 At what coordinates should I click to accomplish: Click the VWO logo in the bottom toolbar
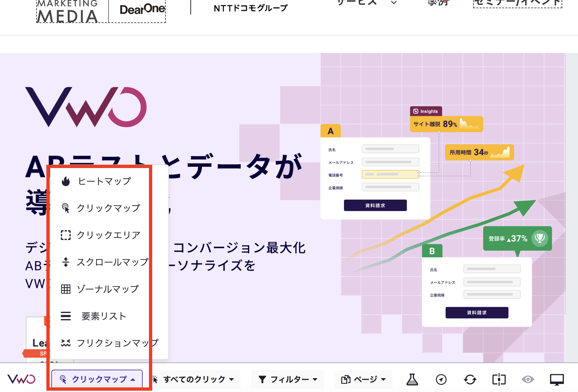click(x=21, y=379)
